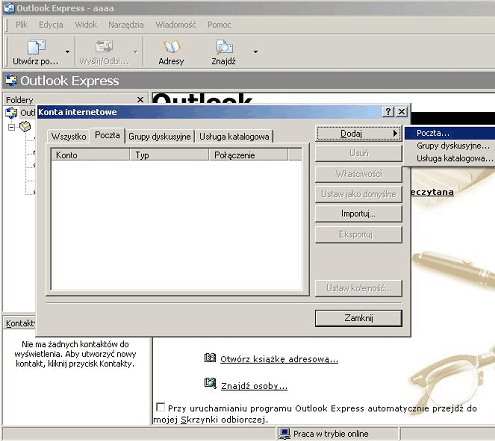Open the Pomoc menu

tap(219, 25)
